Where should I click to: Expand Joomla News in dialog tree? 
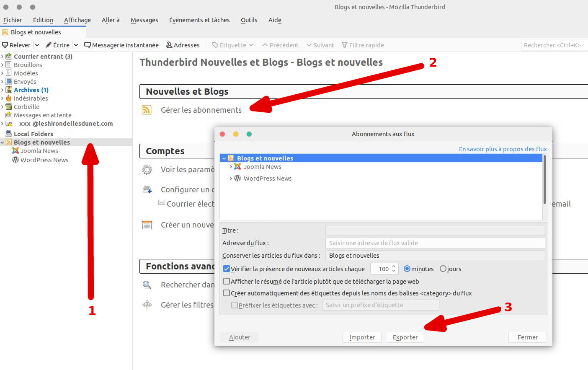point(231,166)
